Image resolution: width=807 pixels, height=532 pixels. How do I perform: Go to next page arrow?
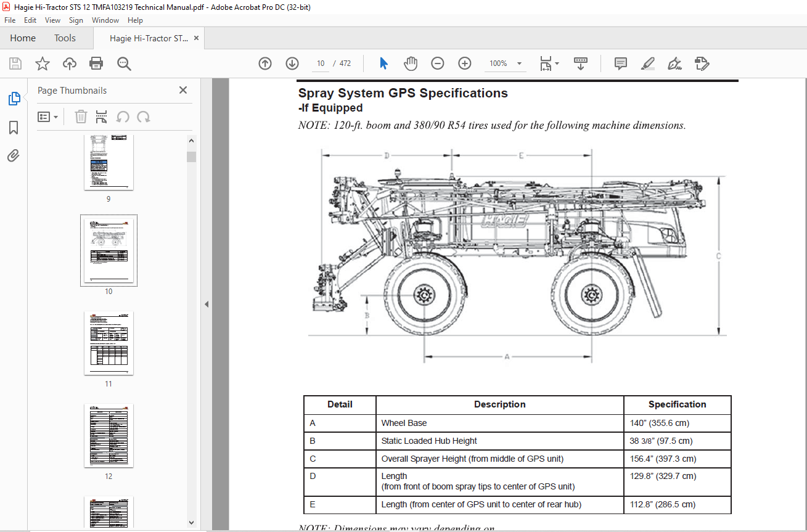tap(292, 63)
